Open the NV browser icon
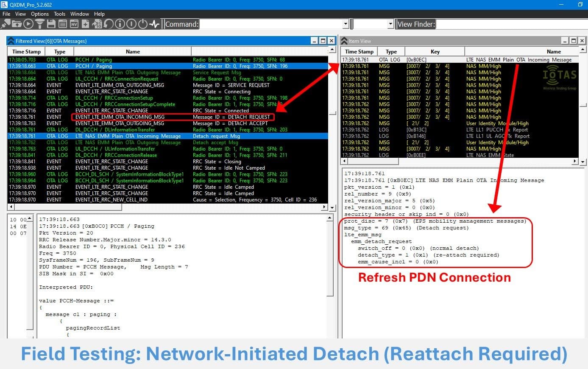This screenshot has width=588, height=369. pyautogui.click(x=74, y=24)
